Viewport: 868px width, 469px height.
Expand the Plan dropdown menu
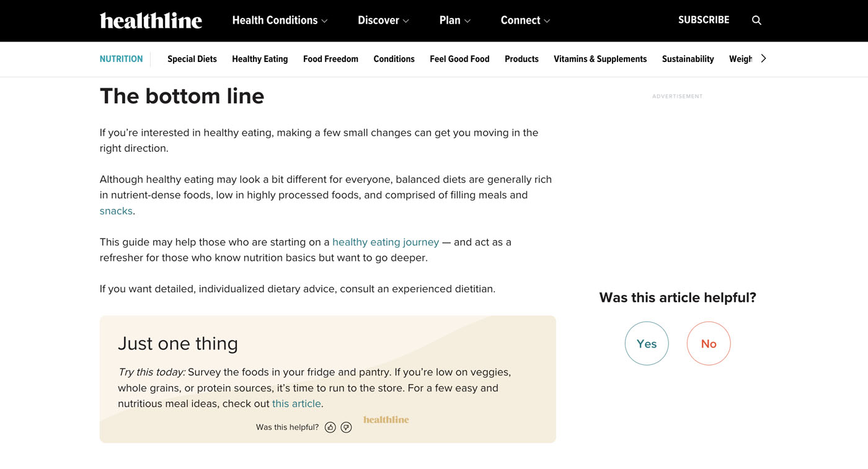(454, 20)
